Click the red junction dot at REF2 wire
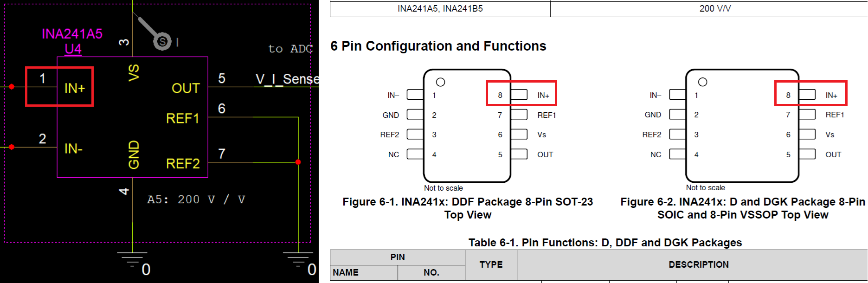Viewport: 868px width, 283px height. pyautogui.click(x=298, y=162)
